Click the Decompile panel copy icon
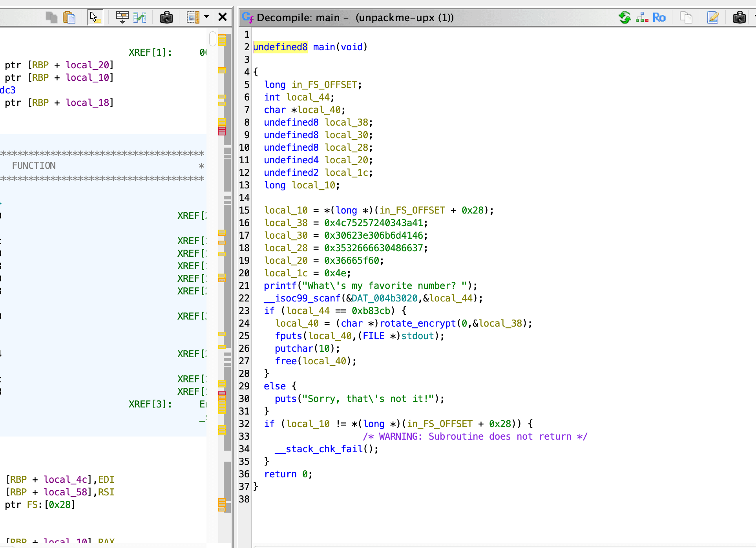756x548 pixels. coord(686,17)
